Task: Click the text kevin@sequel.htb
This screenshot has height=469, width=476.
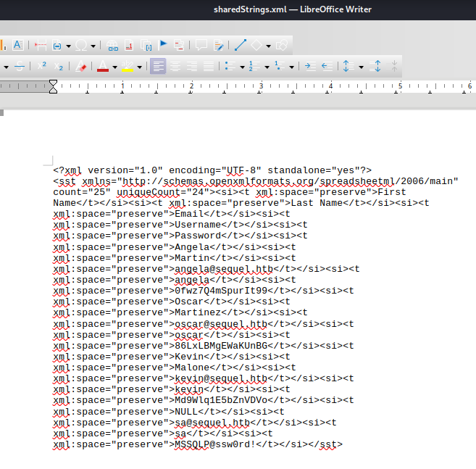Action: (221, 379)
